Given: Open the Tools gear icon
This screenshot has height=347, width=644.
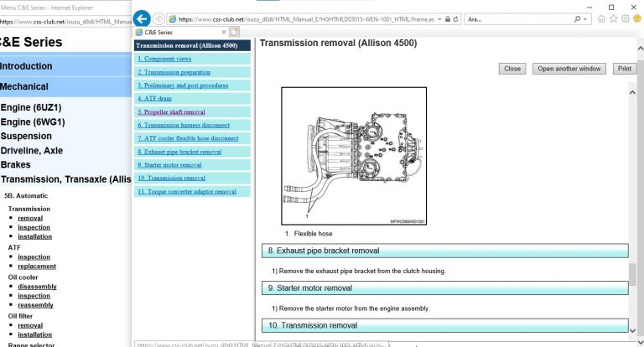Looking at the screenshot, I should tap(625, 19).
